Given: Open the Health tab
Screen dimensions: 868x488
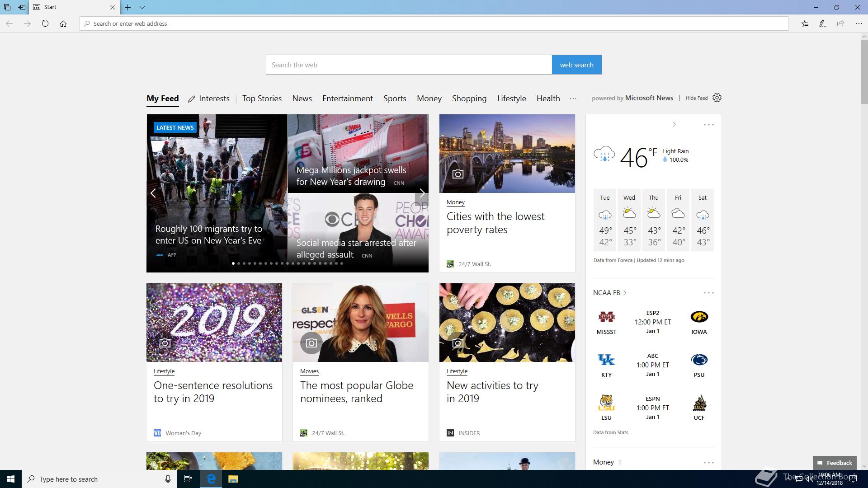Looking at the screenshot, I should click(x=548, y=99).
